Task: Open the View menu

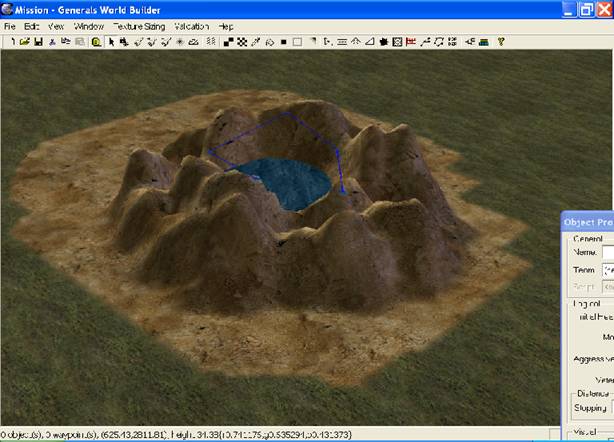Action: [56, 26]
